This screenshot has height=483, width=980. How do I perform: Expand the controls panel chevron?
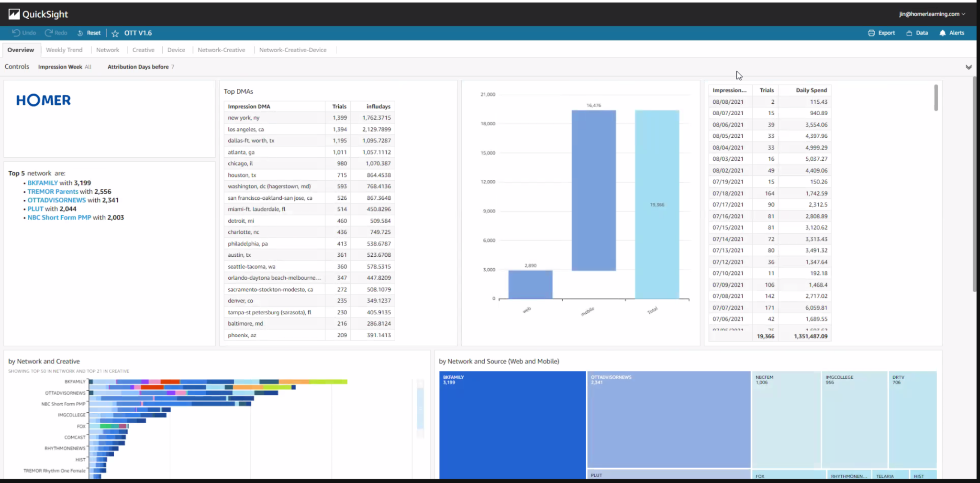tap(968, 67)
